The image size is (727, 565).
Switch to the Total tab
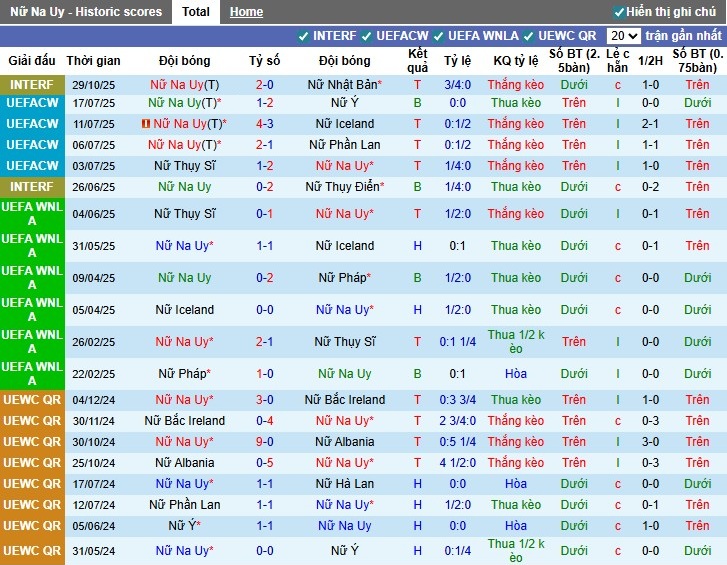pos(195,12)
